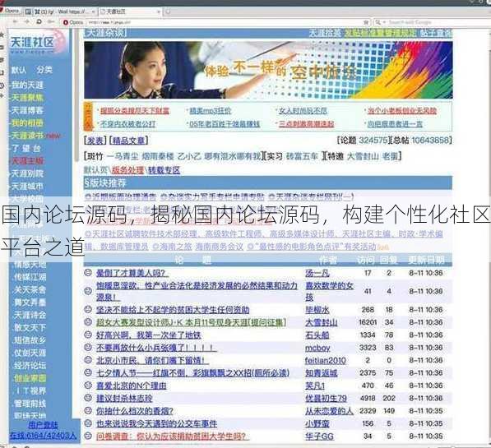Open author profile mcboy
This screenshot has height=448, width=491.
[317, 348]
